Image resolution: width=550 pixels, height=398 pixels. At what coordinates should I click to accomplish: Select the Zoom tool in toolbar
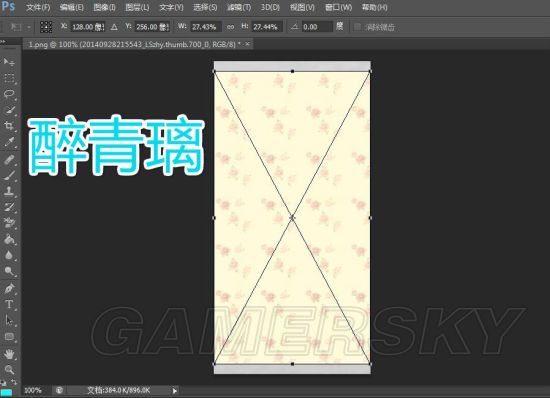point(9,370)
